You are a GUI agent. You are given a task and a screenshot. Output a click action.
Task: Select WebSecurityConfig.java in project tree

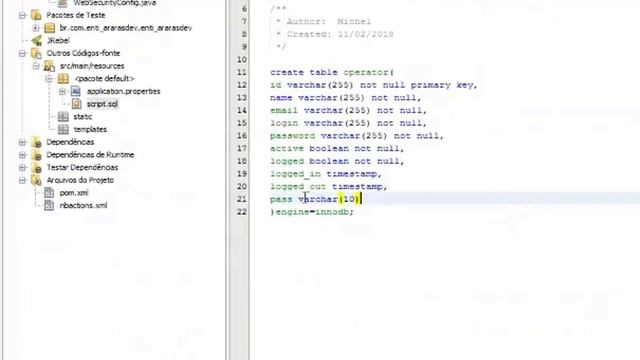(114, 3)
